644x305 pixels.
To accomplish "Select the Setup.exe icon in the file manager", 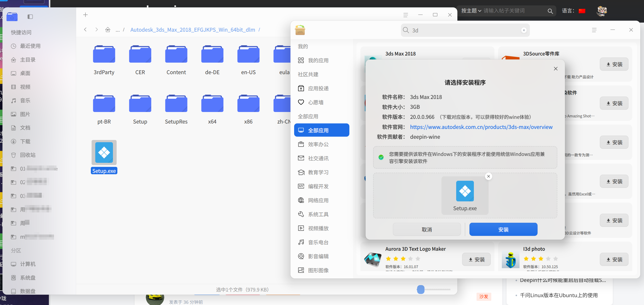I will pos(104,152).
